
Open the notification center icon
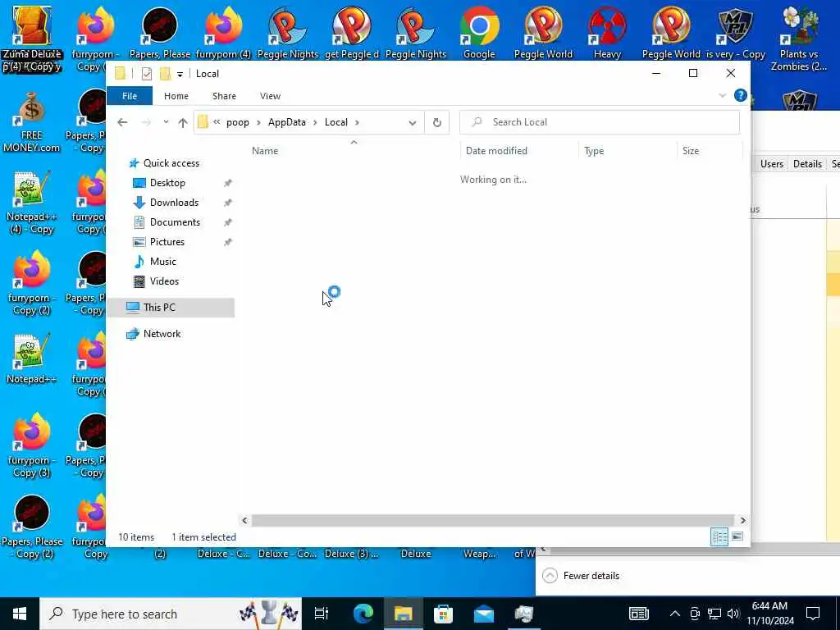click(x=813, y=614)
